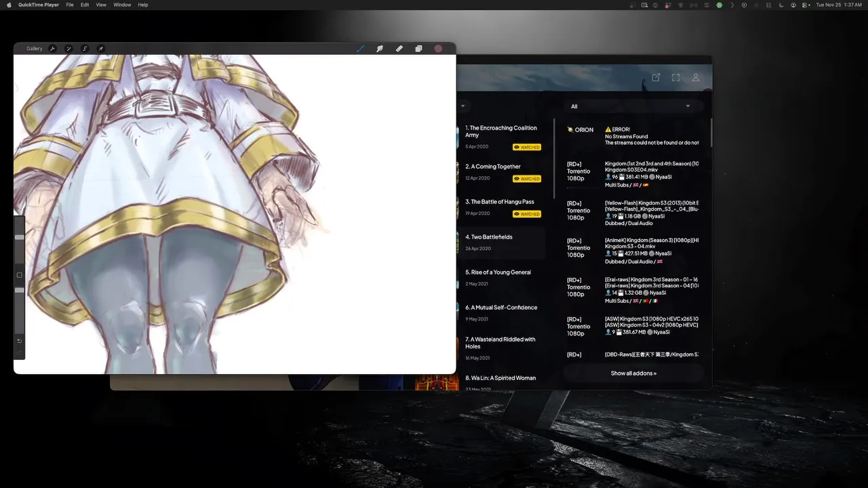Open the Apple menu
The height and width of the screenshot is (488, 868).
click(9, 5)
